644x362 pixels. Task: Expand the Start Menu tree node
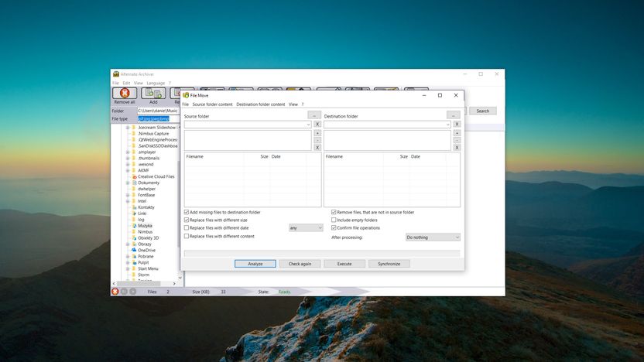point(127,268)
